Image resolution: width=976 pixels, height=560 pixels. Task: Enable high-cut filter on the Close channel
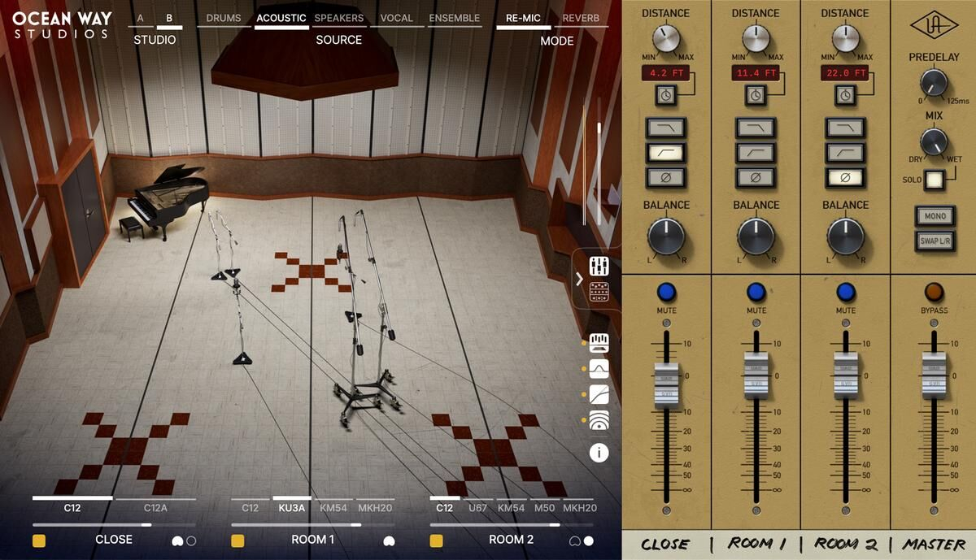[666, 127]
